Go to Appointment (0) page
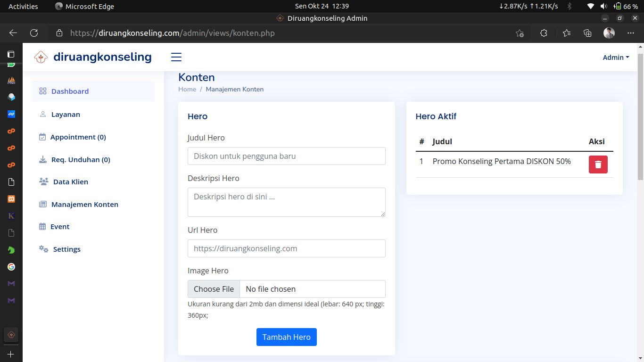Image resolution: width=644 pixels, height=362 pixels. (x=78, y=137)
